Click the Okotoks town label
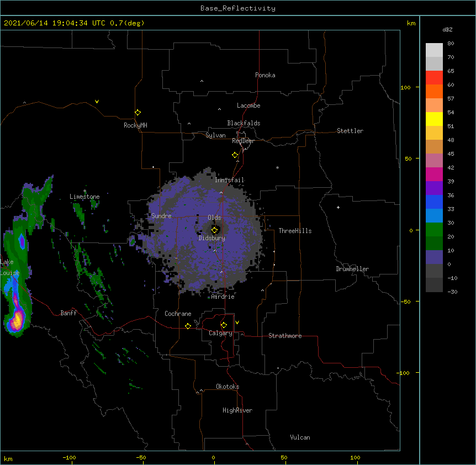The width and height of the screenshot is (476, 465). pyautogui.click(x=228, y=387)
